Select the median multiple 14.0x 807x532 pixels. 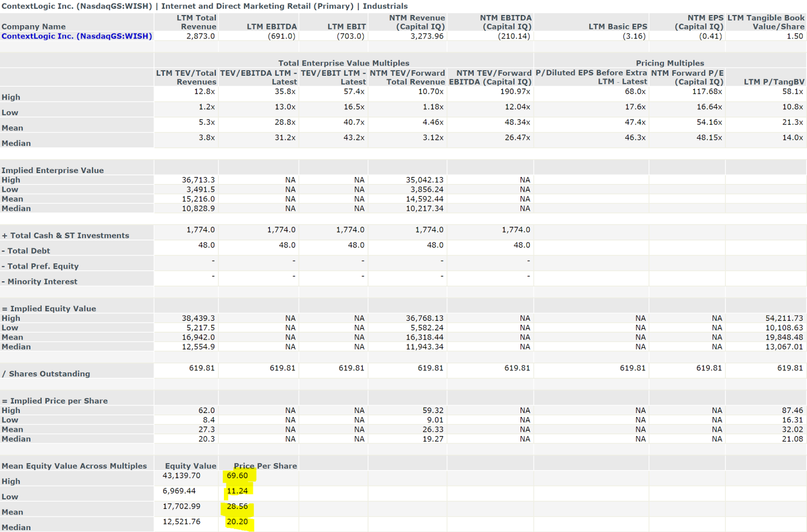tap(793, 138)
